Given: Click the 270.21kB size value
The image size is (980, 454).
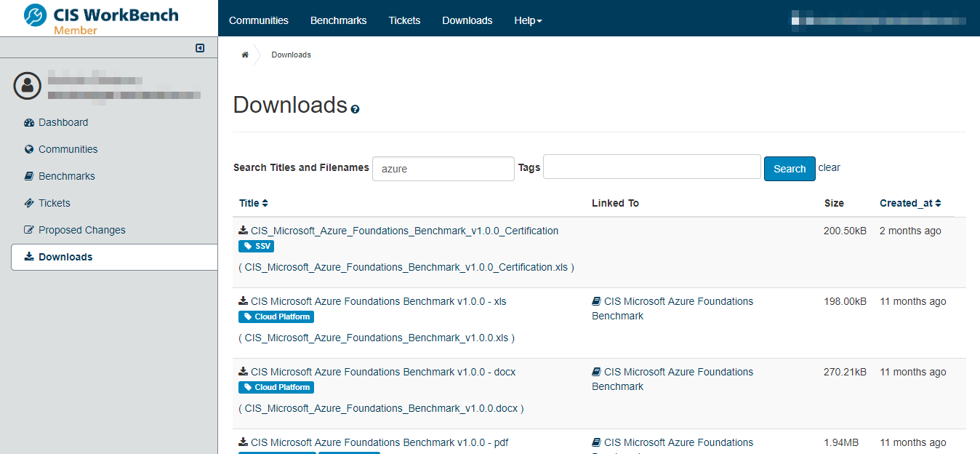Looking at the screenshot, I should click(x=845, y=372).
